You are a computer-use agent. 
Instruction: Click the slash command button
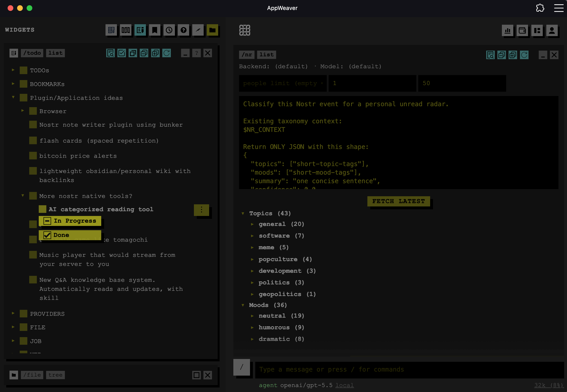click(x=242, y=367)
